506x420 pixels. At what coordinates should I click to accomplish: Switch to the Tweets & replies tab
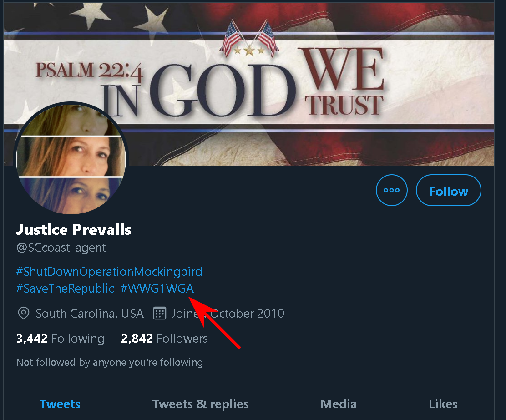pos(200,404)
